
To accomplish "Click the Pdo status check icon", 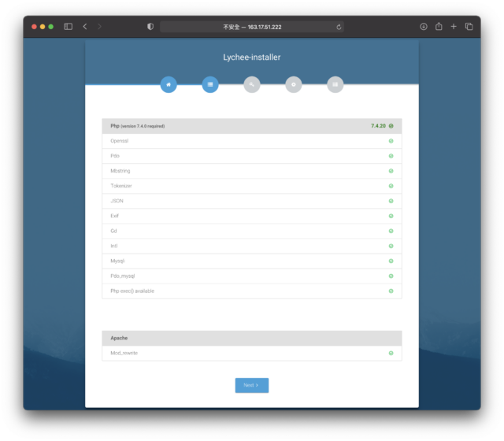I will coord(391,156).
